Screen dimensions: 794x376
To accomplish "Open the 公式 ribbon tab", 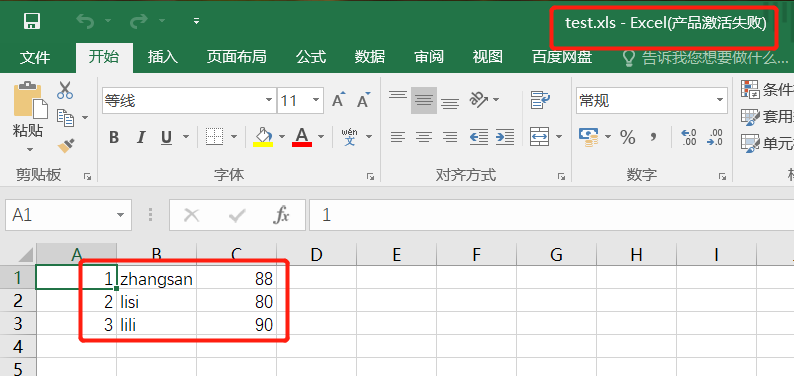I will (311, 57).
